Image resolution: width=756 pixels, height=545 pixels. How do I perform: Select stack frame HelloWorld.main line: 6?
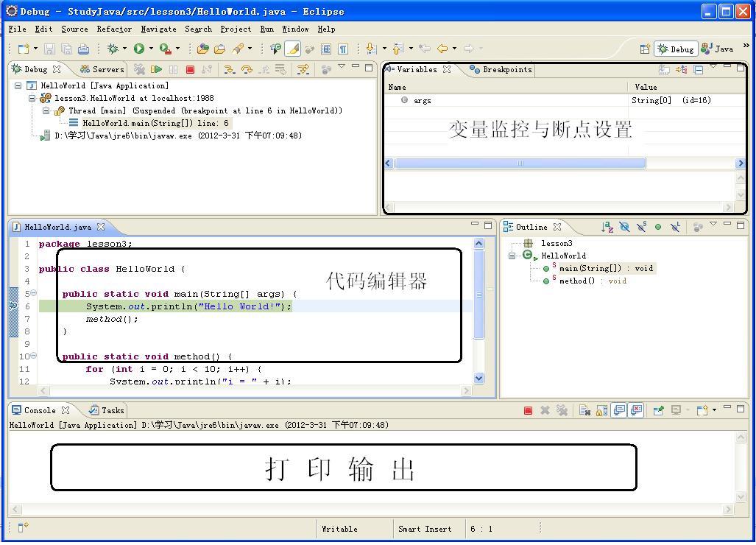[x=155, y=123]
